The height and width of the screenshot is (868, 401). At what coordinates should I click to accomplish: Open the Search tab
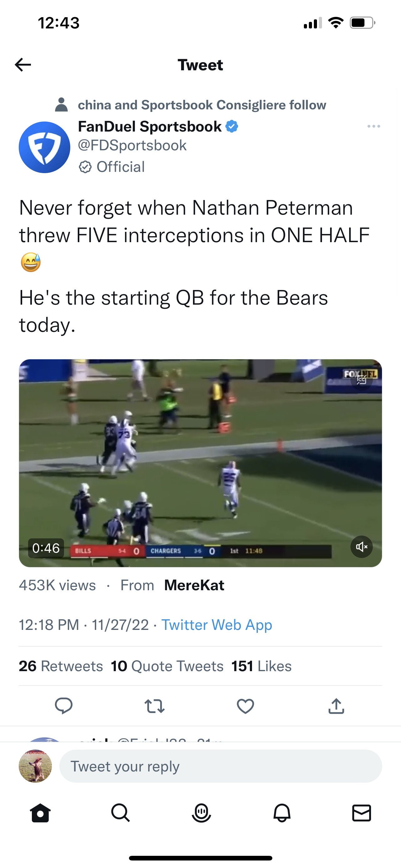[x=120, y=813]
